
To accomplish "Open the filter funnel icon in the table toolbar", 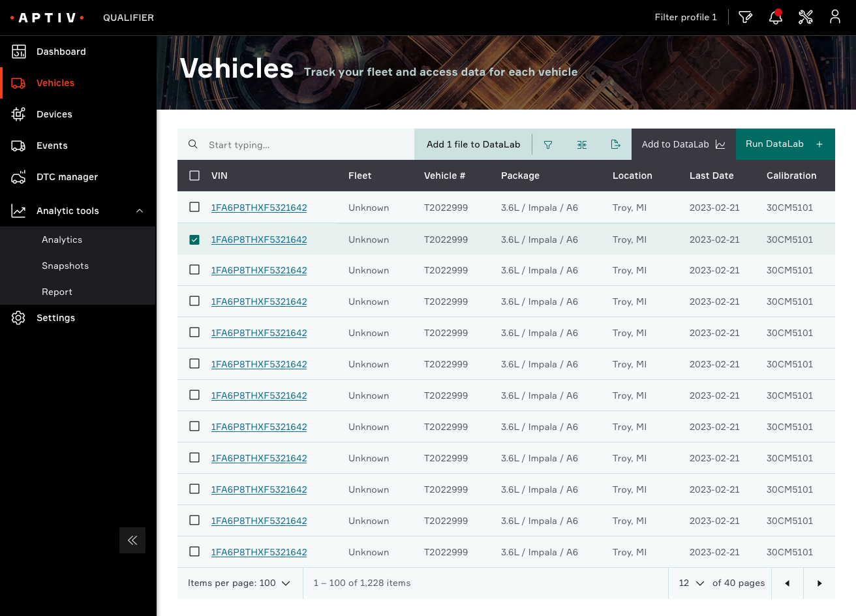I will [x=548, y=144].
